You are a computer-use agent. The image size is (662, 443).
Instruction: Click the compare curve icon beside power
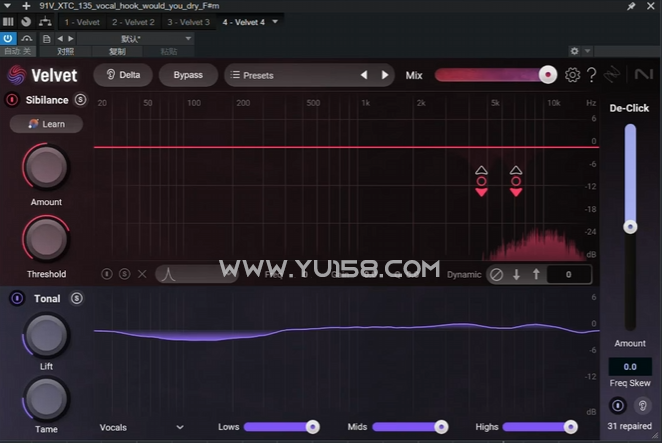coord(27,39)
